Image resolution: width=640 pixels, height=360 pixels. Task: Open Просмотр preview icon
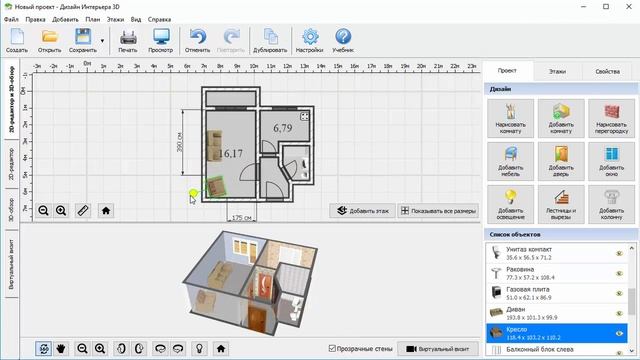(x=161, y=40)
